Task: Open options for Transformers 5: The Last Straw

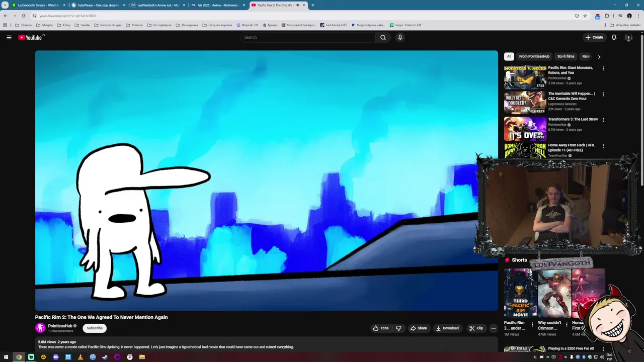Action: coord(603,120)
